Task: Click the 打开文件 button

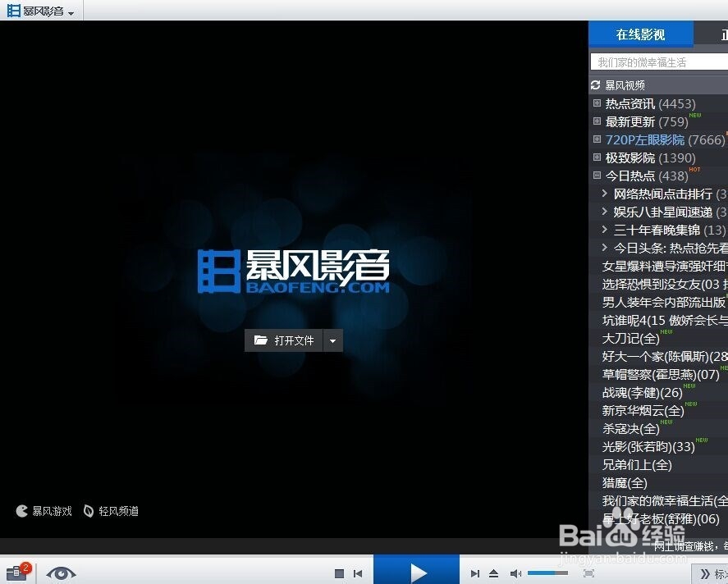Action: (x=284, y=340)
